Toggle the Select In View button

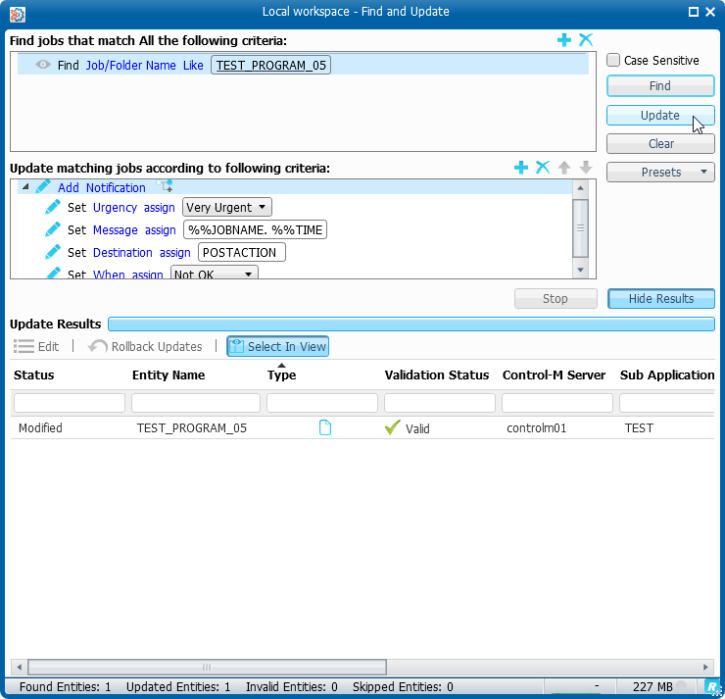[277, 346]
